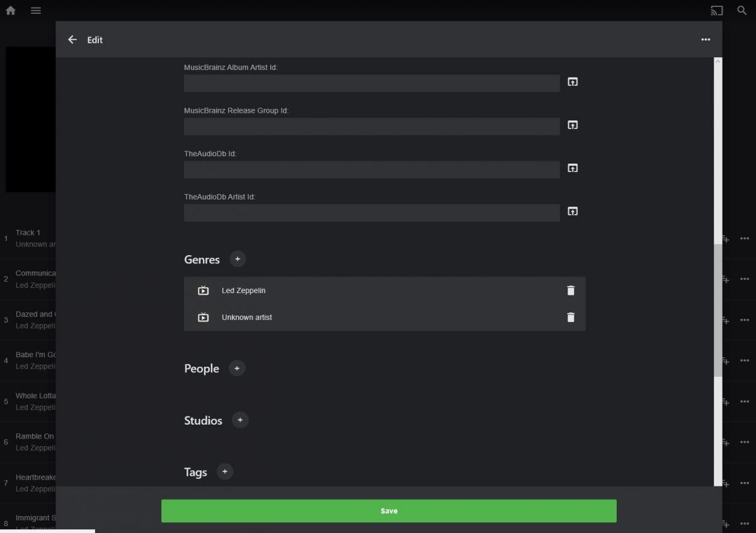Open external link for TheAudioDb Id

coord(572,168)
